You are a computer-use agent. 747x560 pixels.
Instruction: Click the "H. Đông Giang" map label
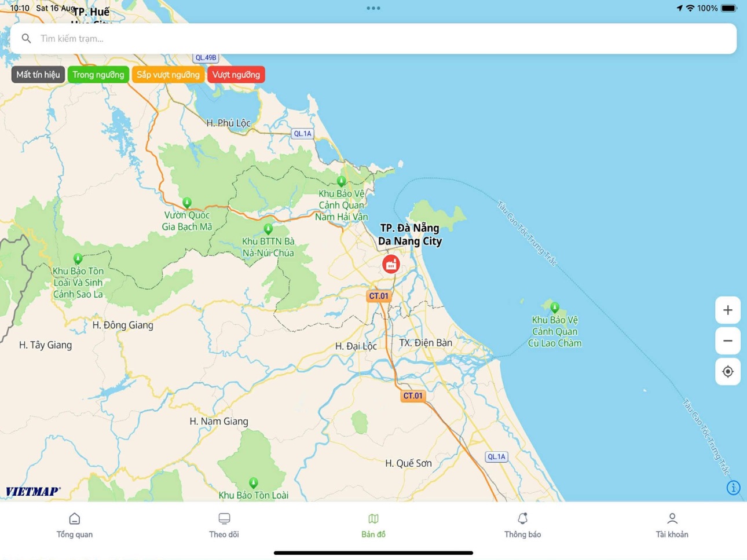click(123, 325)
